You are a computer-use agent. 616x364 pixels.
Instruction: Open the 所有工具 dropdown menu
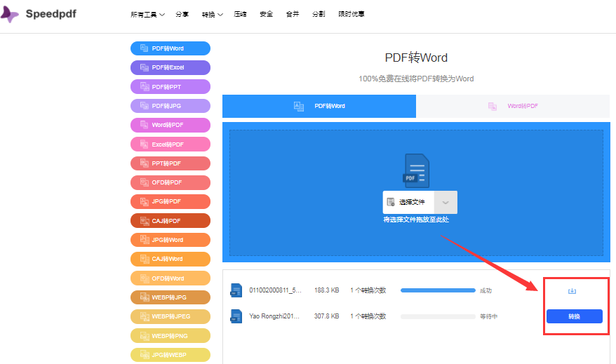coord(148,15)
